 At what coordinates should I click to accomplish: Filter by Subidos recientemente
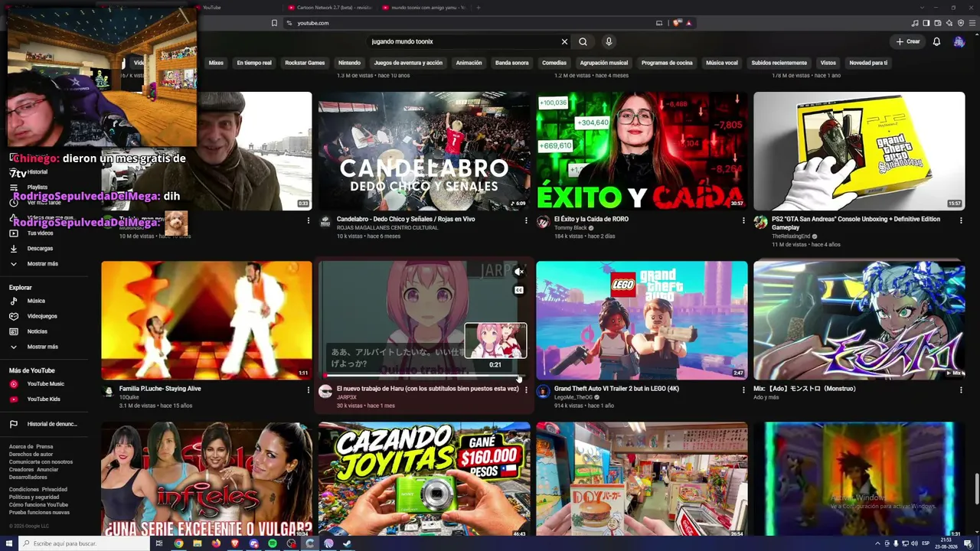tap(779, 63)
